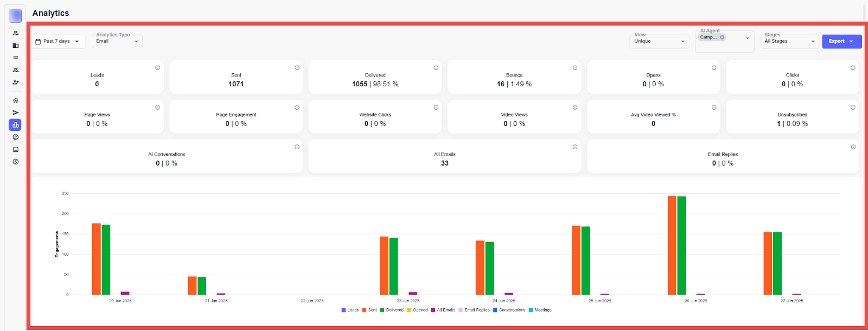The height and width of the screenshot is (331, 868).
Task: Expand the Analytics Type dropdown
Action: click(x=117, y=41)
